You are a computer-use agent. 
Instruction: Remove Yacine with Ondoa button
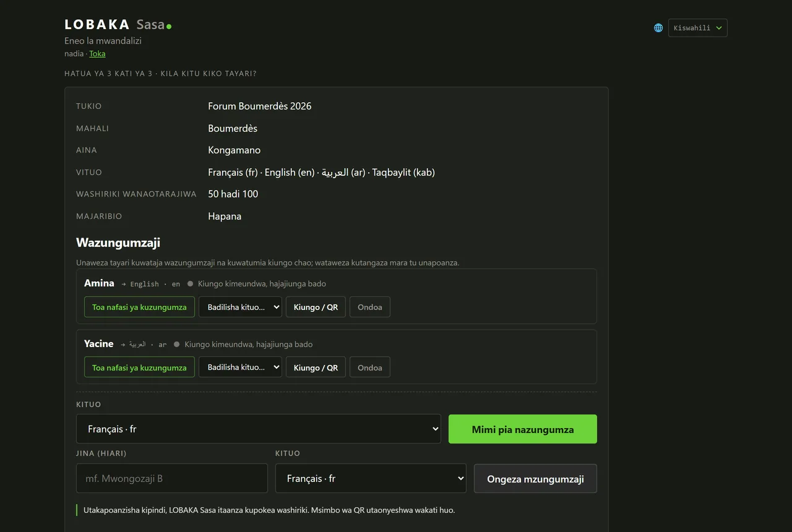pyautogui.click(x=370, y=367)
